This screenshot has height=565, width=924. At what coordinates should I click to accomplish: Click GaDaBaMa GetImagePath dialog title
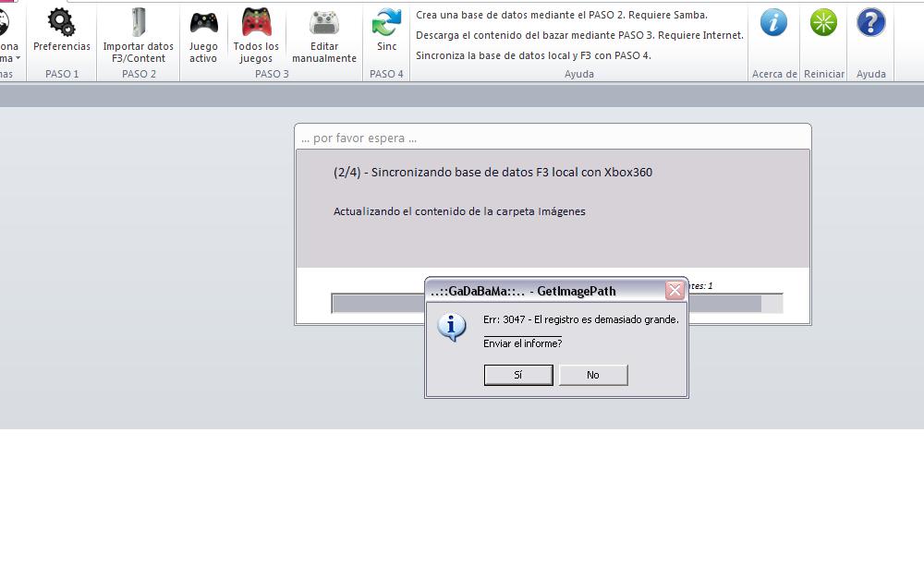tap(523, 292)
